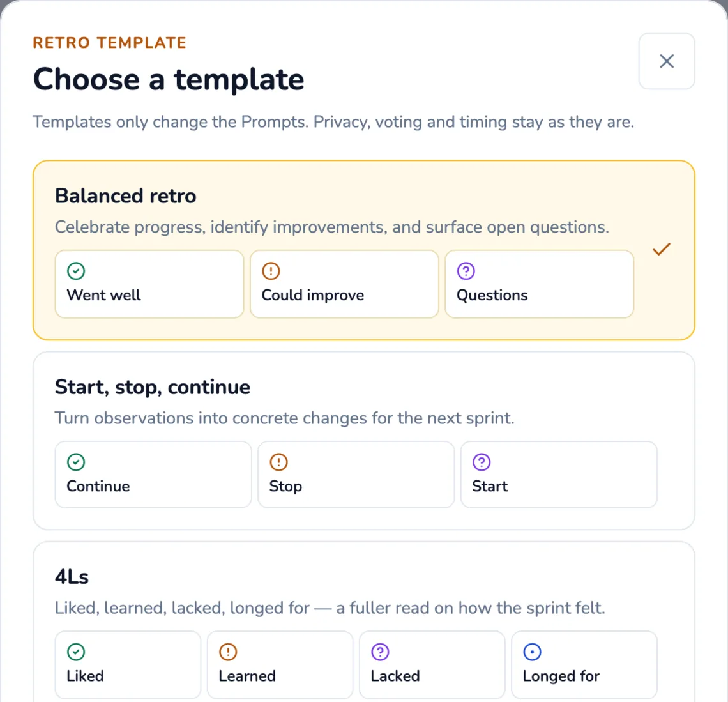Close the Choose a template dialog
This screenshot has height=702, width=728.
point(667,61)
